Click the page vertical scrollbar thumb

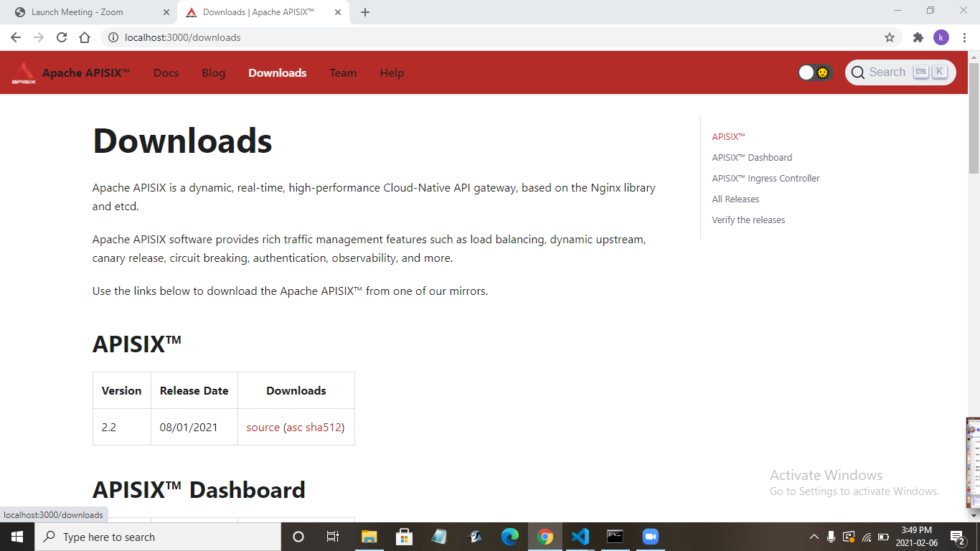(974, 118)
